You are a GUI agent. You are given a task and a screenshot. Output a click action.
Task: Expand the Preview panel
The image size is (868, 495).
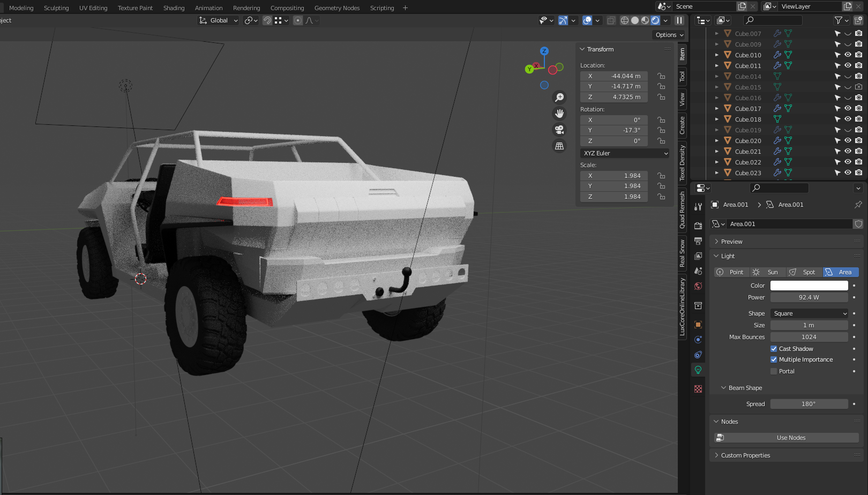point(731,242)
